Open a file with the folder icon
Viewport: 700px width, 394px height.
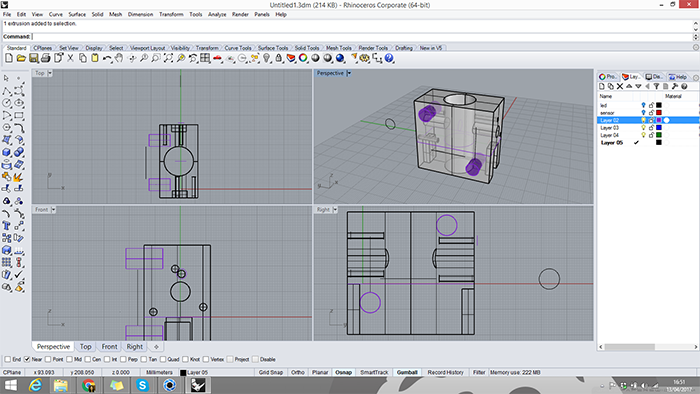click(21, 58)
